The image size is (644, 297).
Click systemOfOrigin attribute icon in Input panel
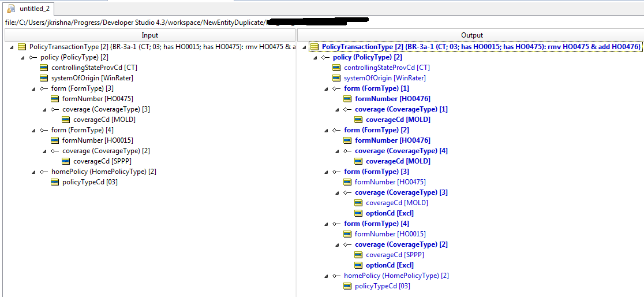44,78
